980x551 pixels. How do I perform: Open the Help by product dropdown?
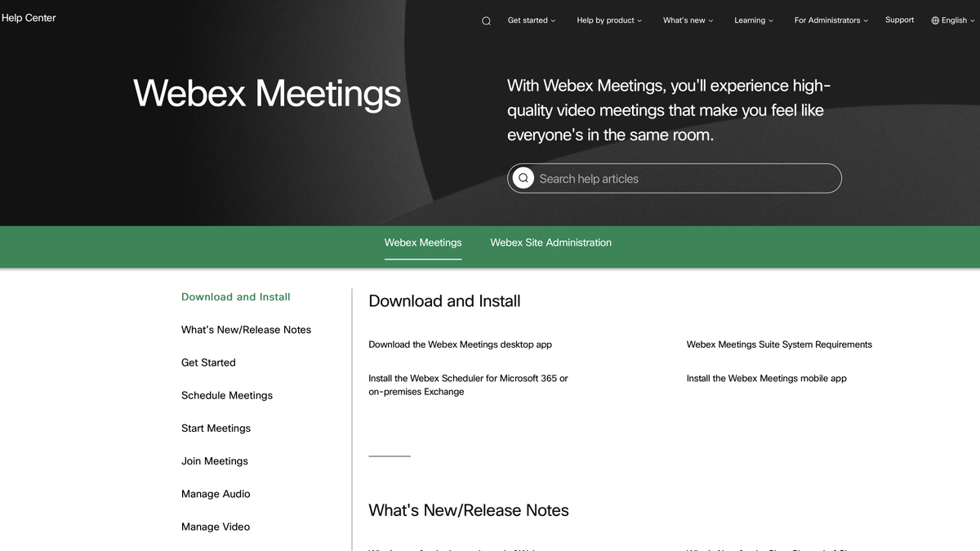coord(608,20)
